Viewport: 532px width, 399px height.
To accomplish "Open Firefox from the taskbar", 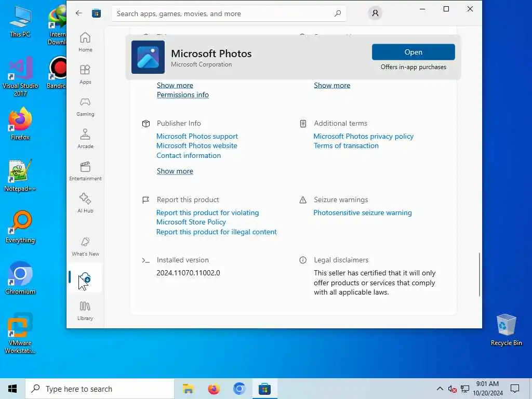I will point(214,389).
